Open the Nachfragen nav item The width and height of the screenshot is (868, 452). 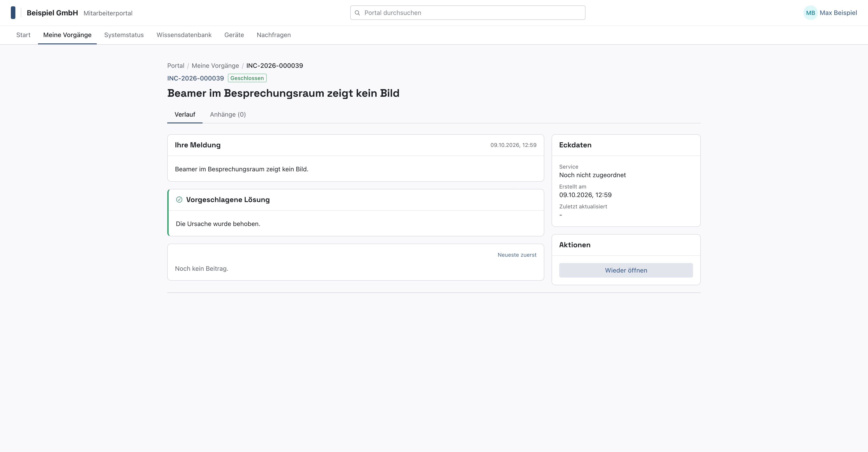pyautogui.click(x=274, y=35)
